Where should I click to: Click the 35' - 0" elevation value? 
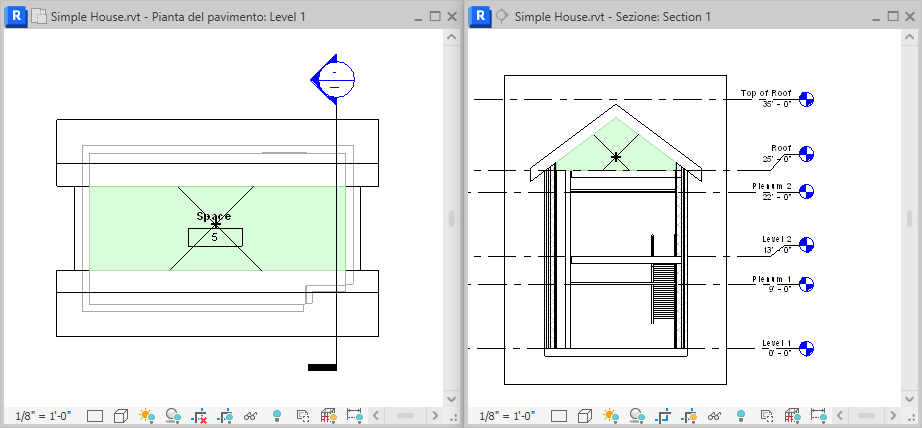pos(777,104)
